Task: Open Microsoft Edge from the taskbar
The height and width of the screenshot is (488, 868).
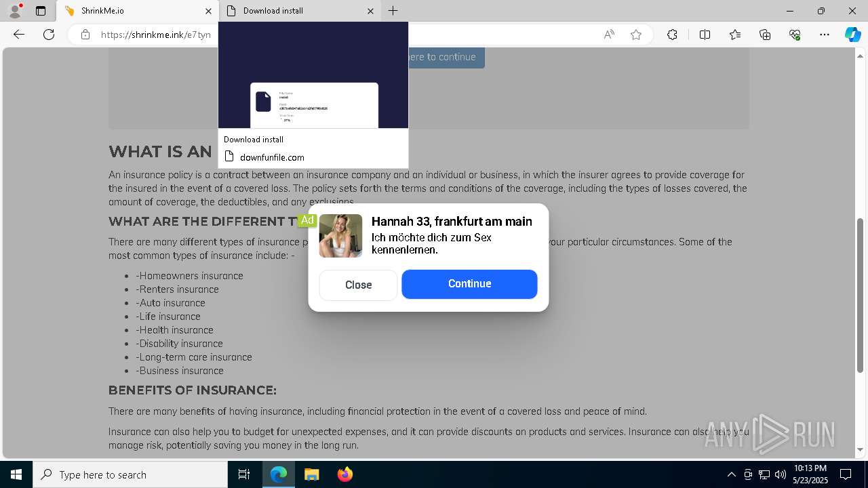Action: 279,474
